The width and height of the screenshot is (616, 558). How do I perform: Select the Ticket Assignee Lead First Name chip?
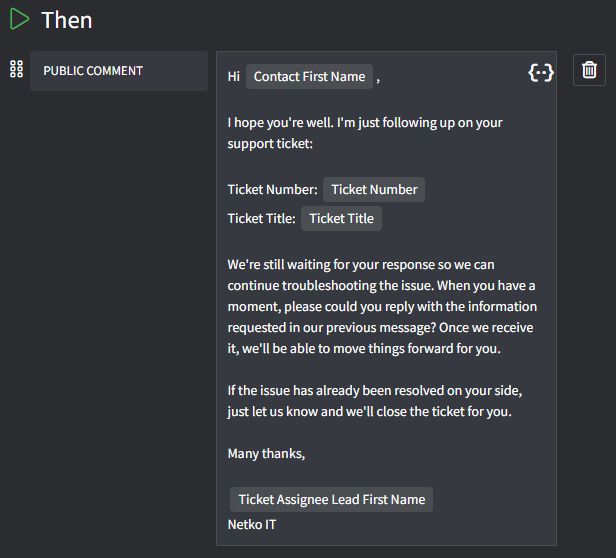click(x=331, y=500)
